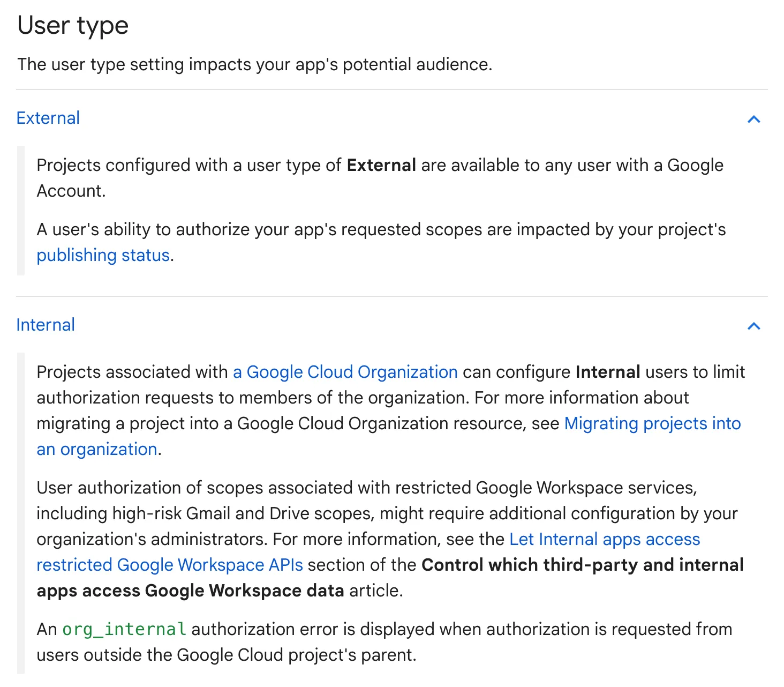Screen dimensions: 784x687
Task: Click the 'user type setting impacts' subtitle
Action: (255, 64)
